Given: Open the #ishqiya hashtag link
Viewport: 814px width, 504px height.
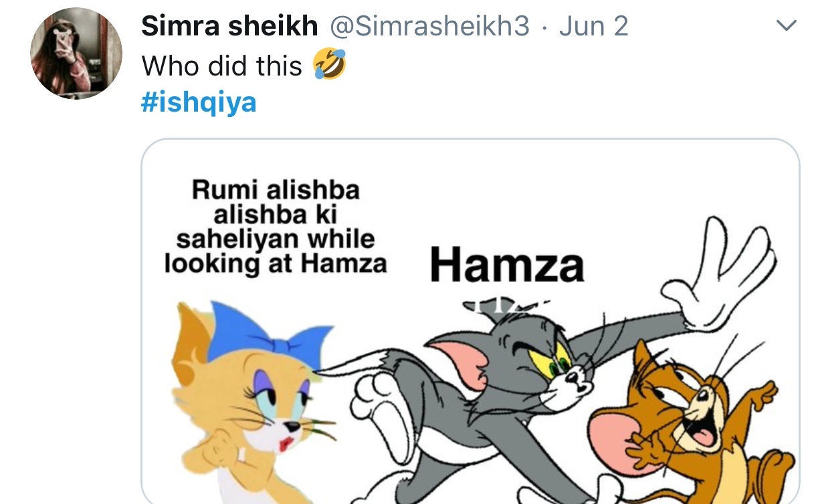Looking at the screenshot, I should coord(199,103).
